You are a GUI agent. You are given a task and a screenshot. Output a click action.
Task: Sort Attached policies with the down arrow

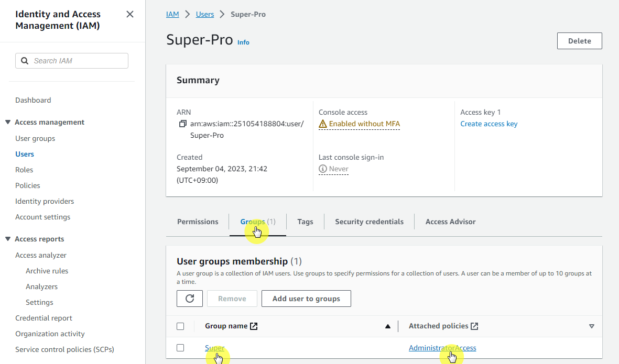[x=591, y=326]
